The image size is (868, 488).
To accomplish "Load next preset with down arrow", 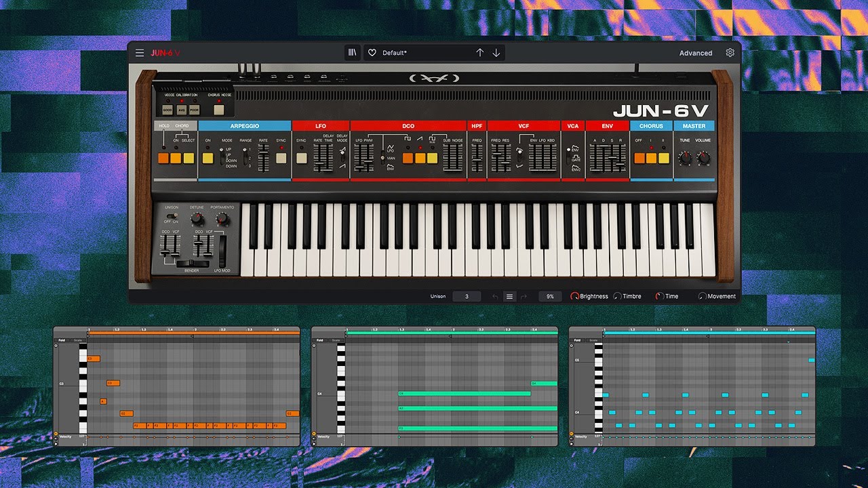I will (x=496, y=53).
